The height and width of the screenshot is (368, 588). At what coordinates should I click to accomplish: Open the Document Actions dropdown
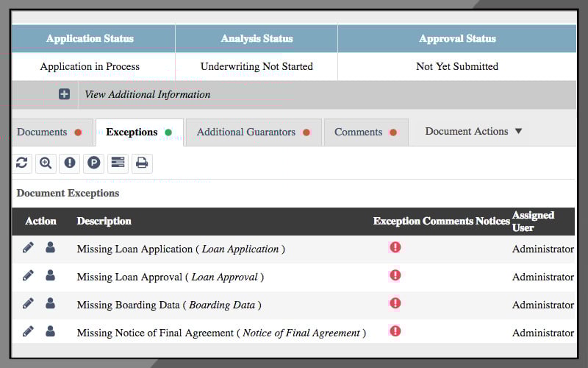coord(473,132)
